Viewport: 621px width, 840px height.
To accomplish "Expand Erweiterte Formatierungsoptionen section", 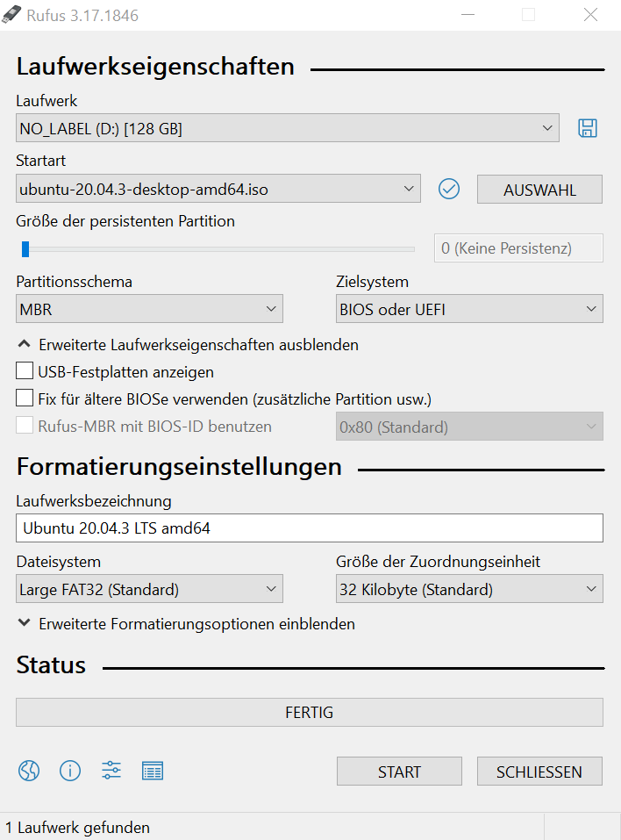I will 186,623.
